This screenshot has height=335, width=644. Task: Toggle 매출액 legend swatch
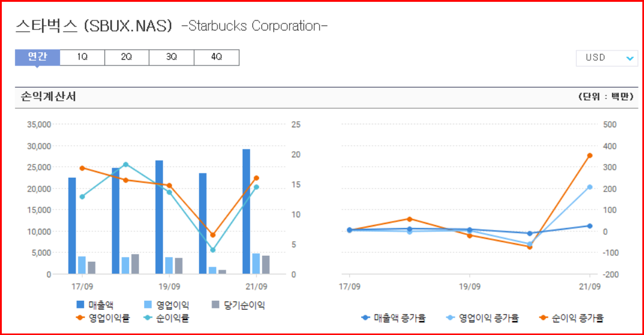[x=80, y=304]
